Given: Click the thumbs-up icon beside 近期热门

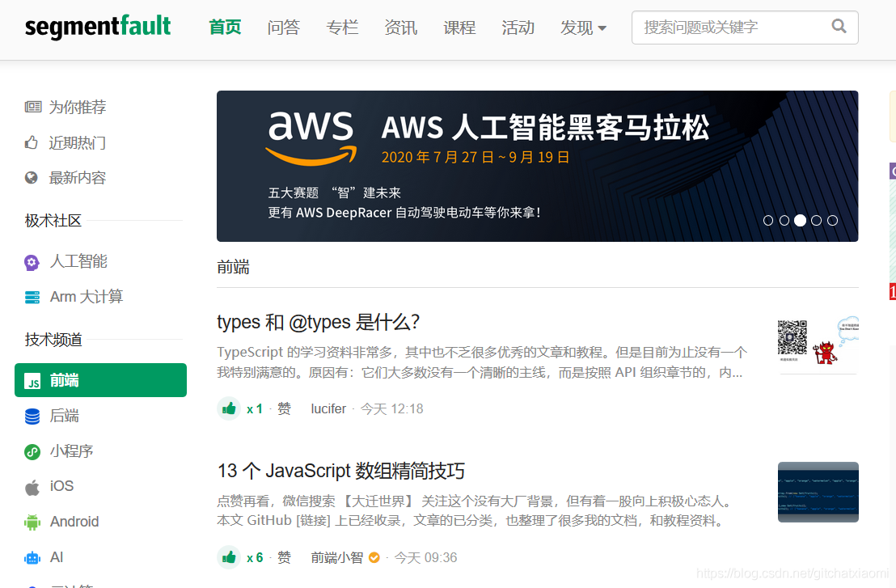Looking at the screenshot, I should tap(32, 142).
